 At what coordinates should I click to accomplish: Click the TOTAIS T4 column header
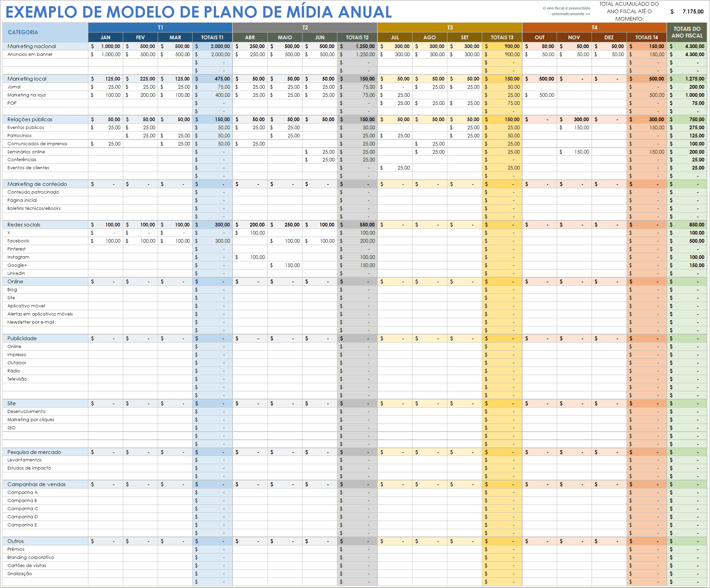[x=647, y=37]
